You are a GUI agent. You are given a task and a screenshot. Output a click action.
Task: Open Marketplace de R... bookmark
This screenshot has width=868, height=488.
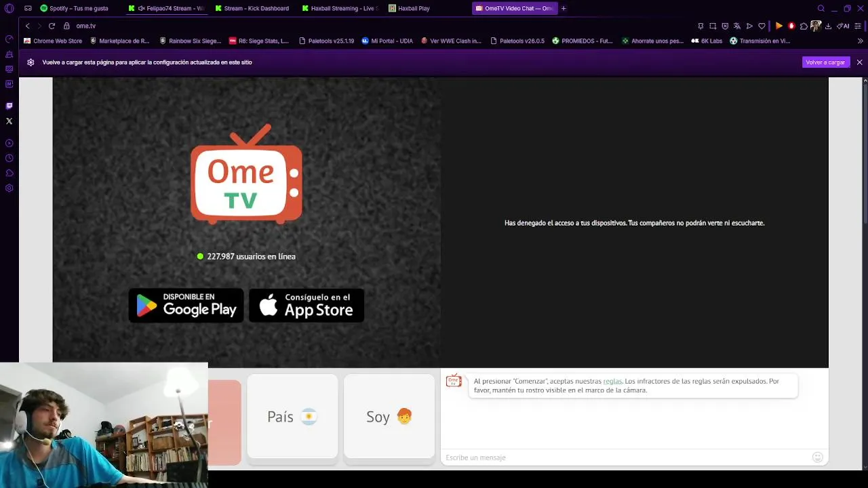click(119, 41)
